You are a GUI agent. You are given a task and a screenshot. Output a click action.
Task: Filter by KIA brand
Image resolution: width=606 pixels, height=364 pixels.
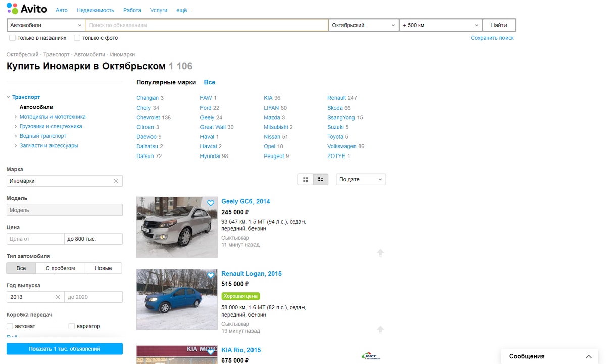click(x=268, y=98)
